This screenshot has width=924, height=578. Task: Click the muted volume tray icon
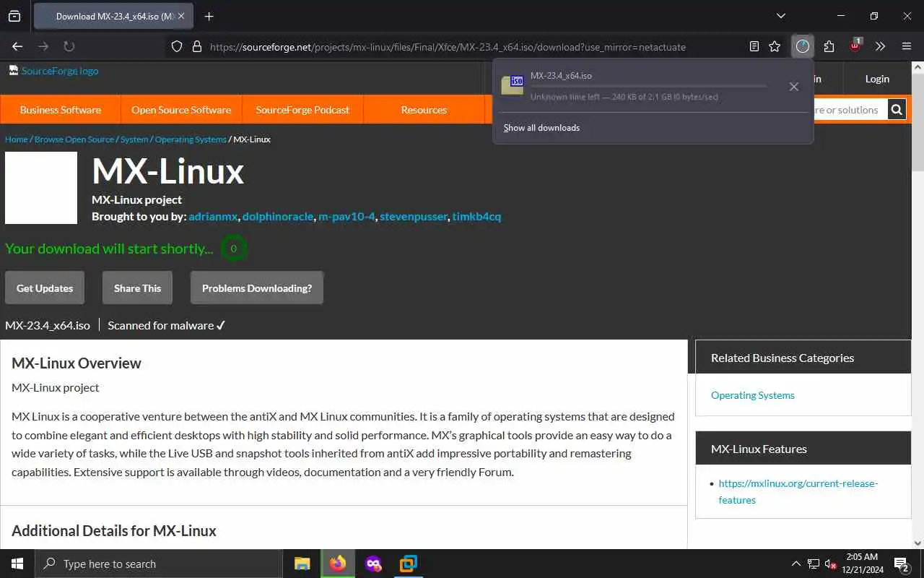(831, 564)
